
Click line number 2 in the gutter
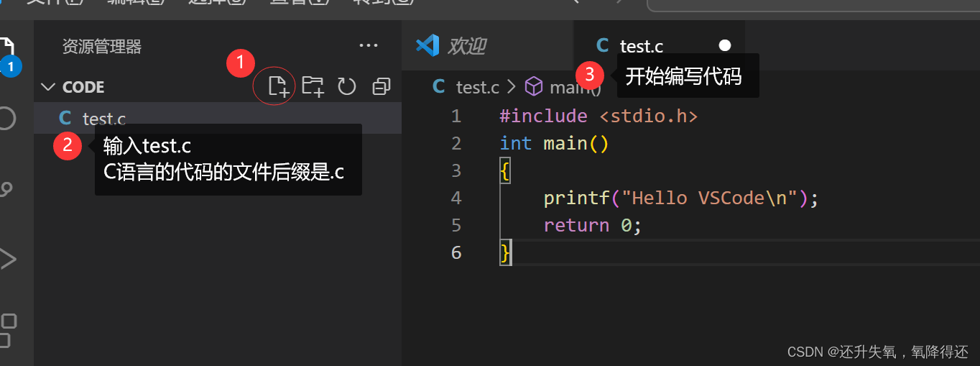(x=456, y=143)
